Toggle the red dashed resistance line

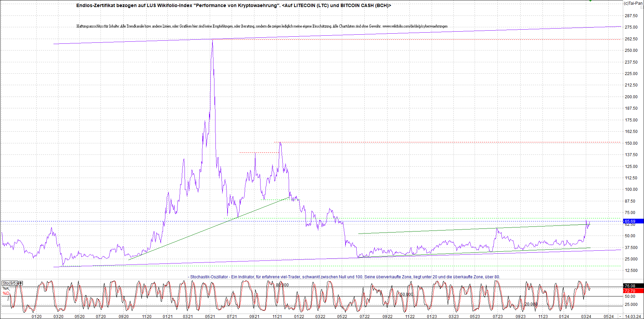tap(437, 142)
